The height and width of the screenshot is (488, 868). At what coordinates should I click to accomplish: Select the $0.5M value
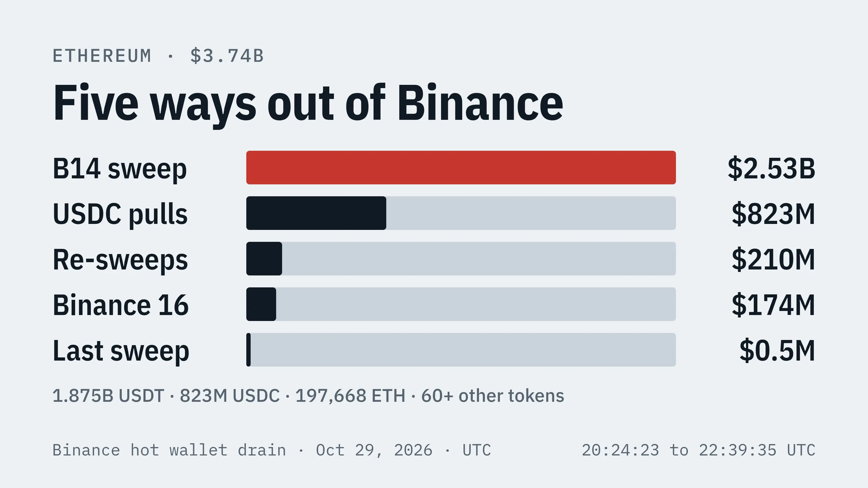[777, 350]
